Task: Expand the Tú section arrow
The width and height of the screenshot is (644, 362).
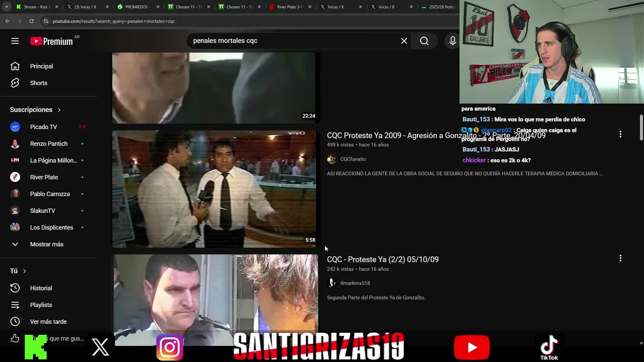Action: pos(24,271)
